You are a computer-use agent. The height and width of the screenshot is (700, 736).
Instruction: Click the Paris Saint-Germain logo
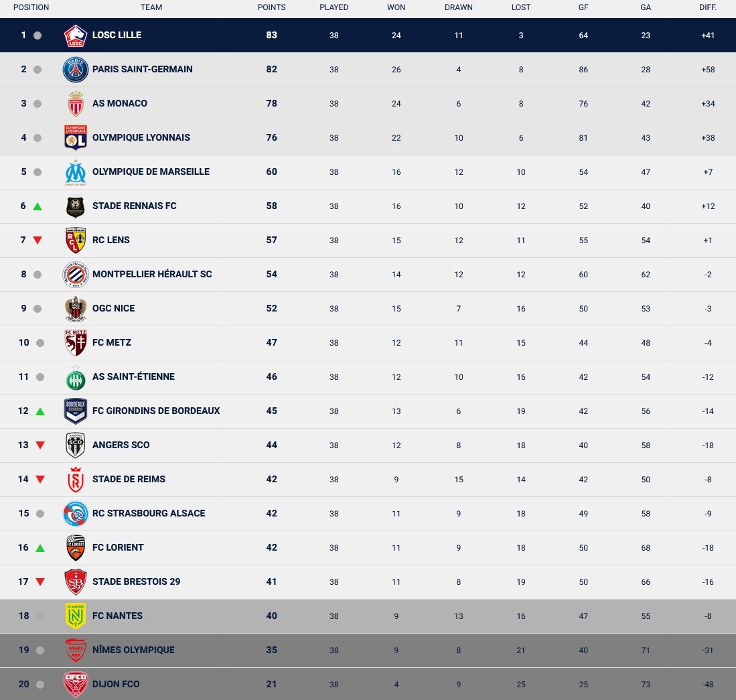(75, 70)
